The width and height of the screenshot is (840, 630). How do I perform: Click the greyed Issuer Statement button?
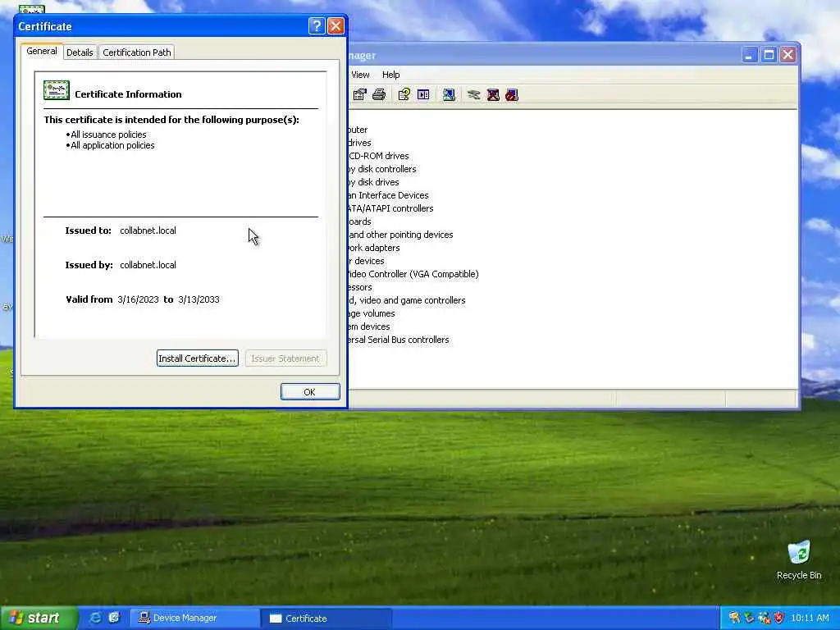pyautogui.click(x=285, y=358)
